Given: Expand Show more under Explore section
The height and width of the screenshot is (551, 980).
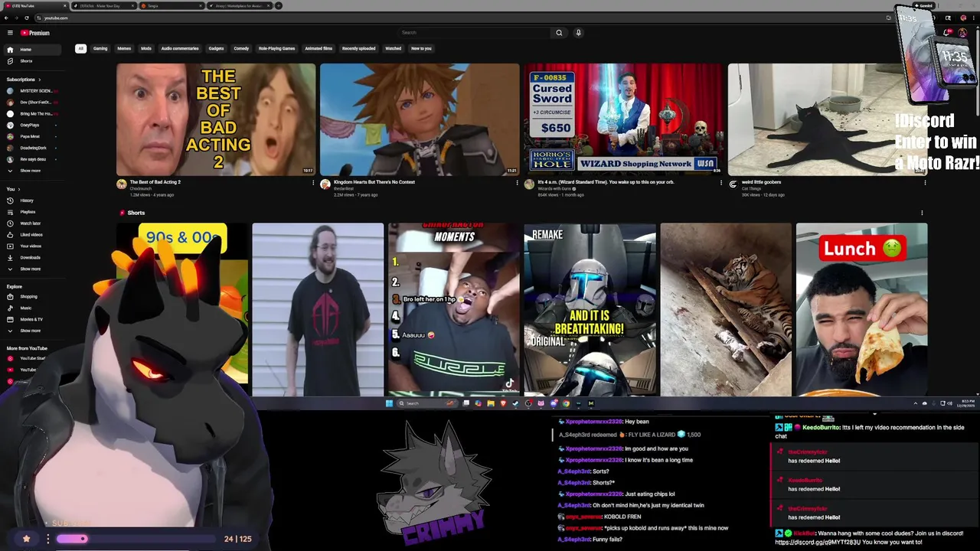Looking at the screenshot, I should 31,331.
